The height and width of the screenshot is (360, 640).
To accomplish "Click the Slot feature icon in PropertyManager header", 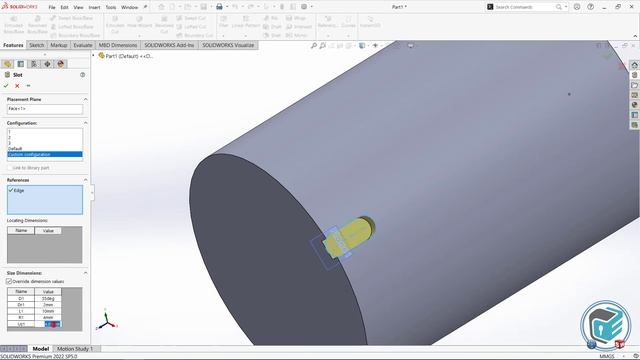I will (x=7, y=75).
